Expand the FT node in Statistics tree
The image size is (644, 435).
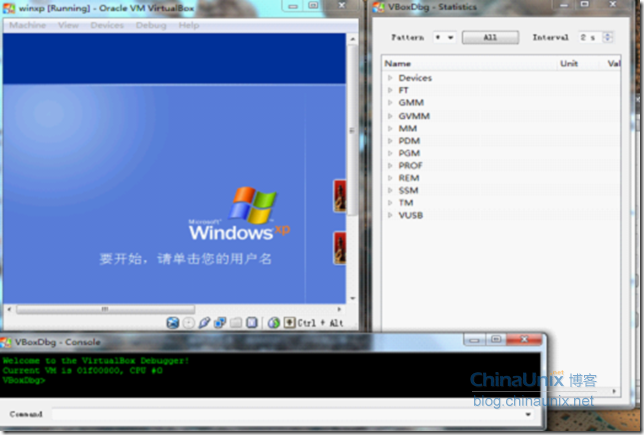pos(390,90)
